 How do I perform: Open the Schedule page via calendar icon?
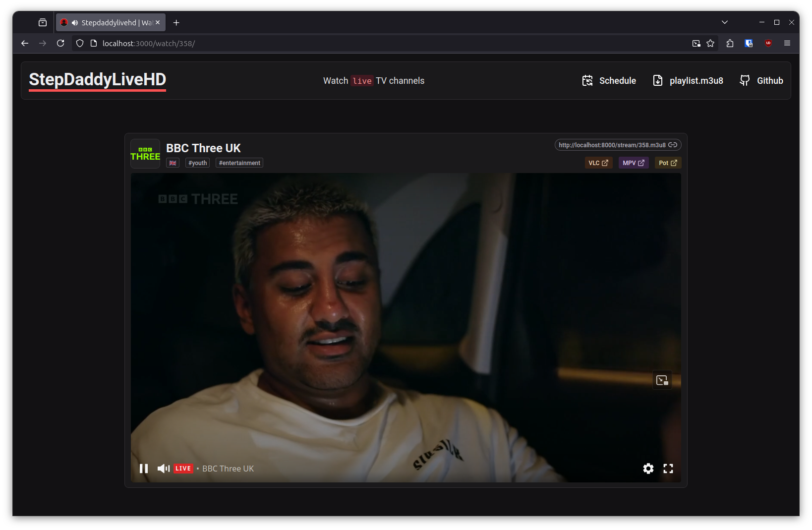click(587, 80)
